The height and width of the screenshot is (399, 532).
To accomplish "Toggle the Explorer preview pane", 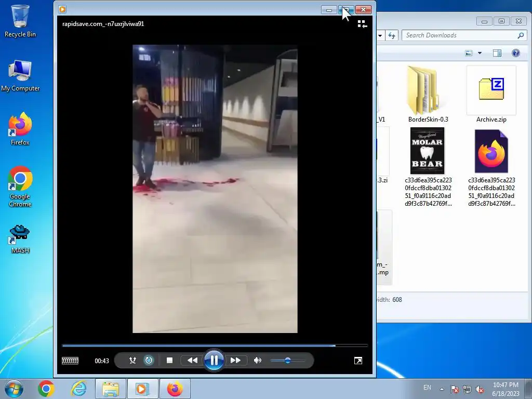I will coord(497,53).
